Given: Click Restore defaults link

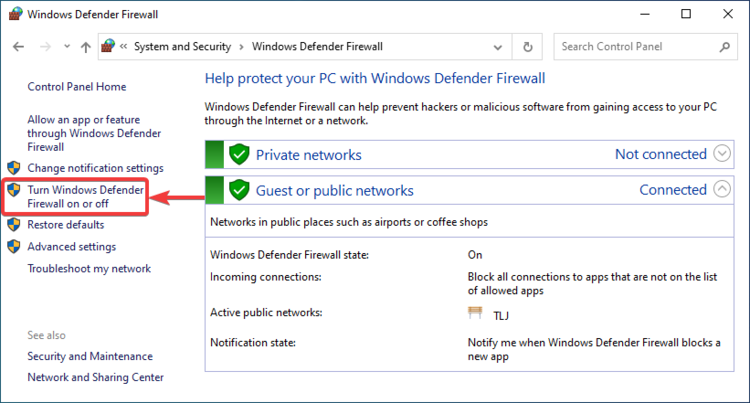Looking at the screenshot, I should click(x=66, y=225).
